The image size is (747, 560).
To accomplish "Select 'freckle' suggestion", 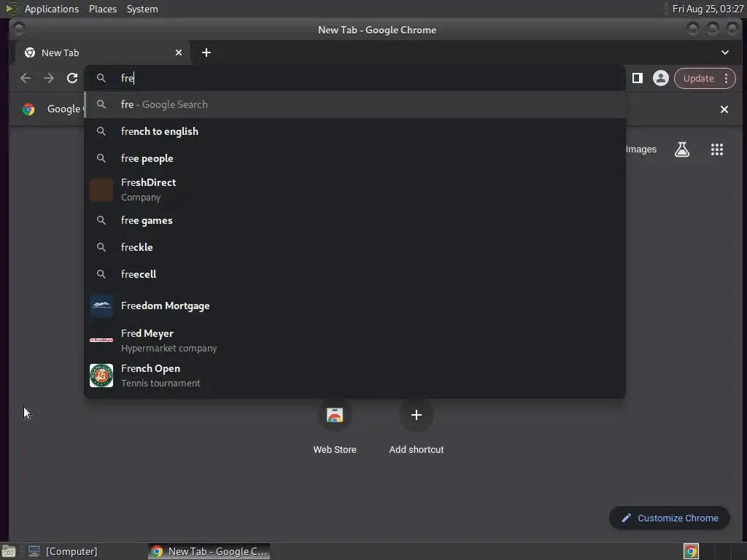I will click(355, 247).
